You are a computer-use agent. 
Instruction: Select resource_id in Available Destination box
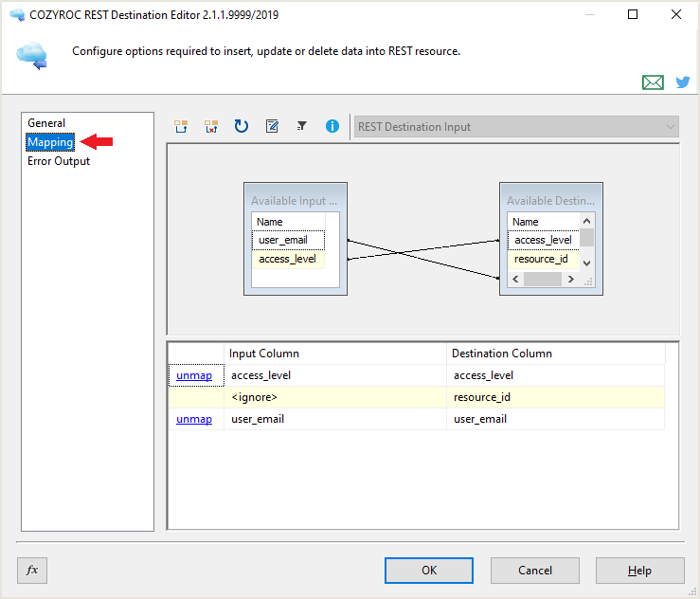click(x=544, y=259)
